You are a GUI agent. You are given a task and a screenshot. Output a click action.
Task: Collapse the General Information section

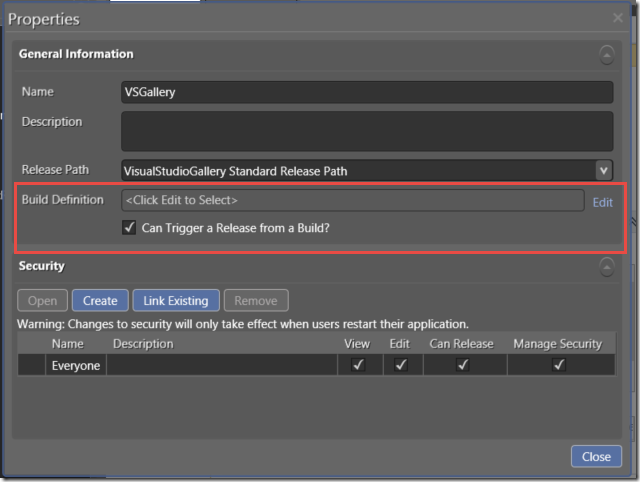[x=607, y=55]
